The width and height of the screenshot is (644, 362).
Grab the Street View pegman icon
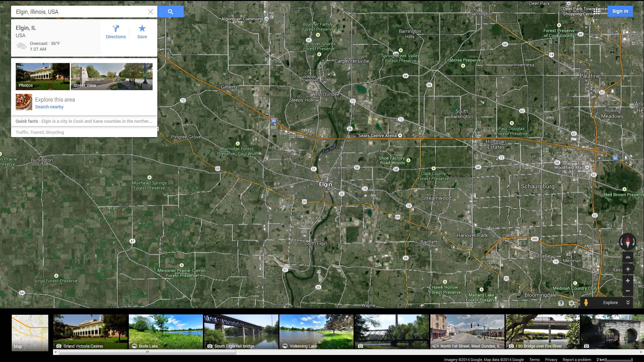(586, 302)
